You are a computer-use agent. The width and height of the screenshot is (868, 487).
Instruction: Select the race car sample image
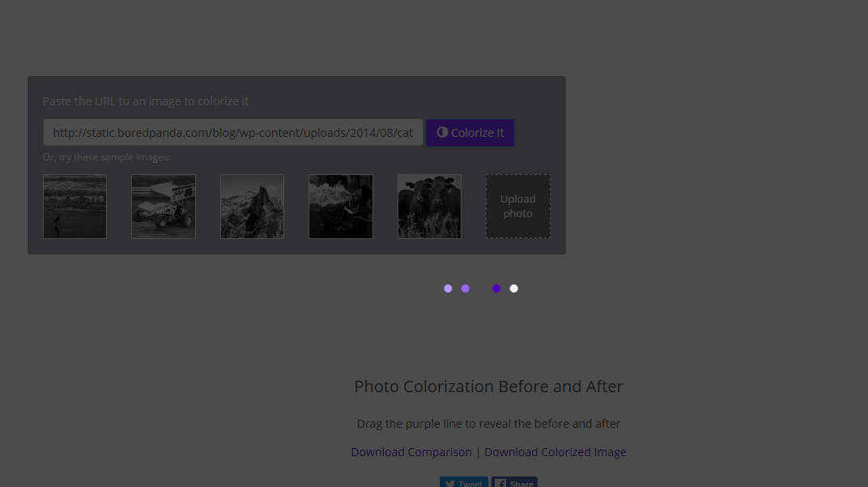163,207
